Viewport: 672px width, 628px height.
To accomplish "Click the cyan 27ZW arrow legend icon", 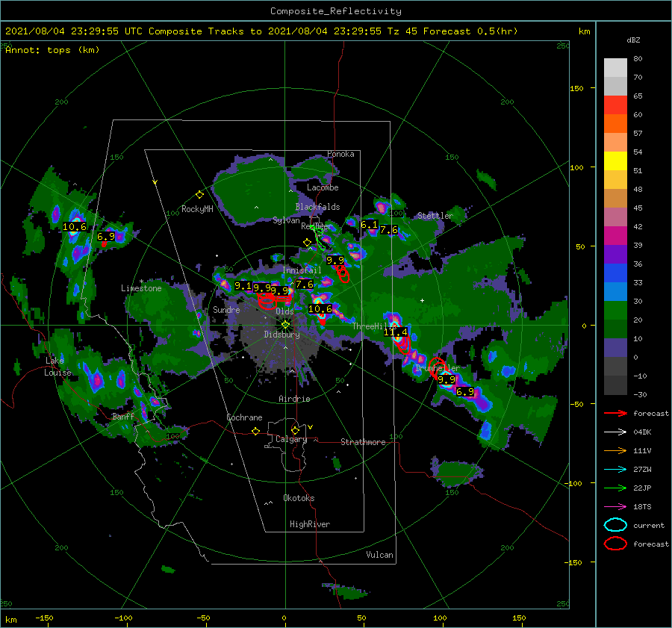I will pyautogui.click(x=615, y=469).
